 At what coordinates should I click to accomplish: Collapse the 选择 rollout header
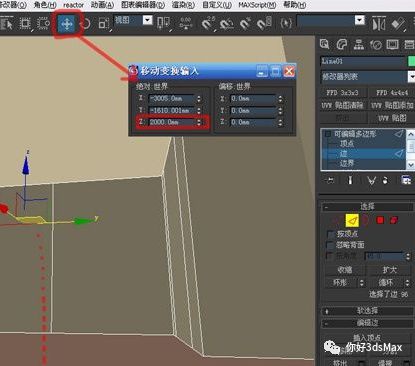tap(367, 207)
